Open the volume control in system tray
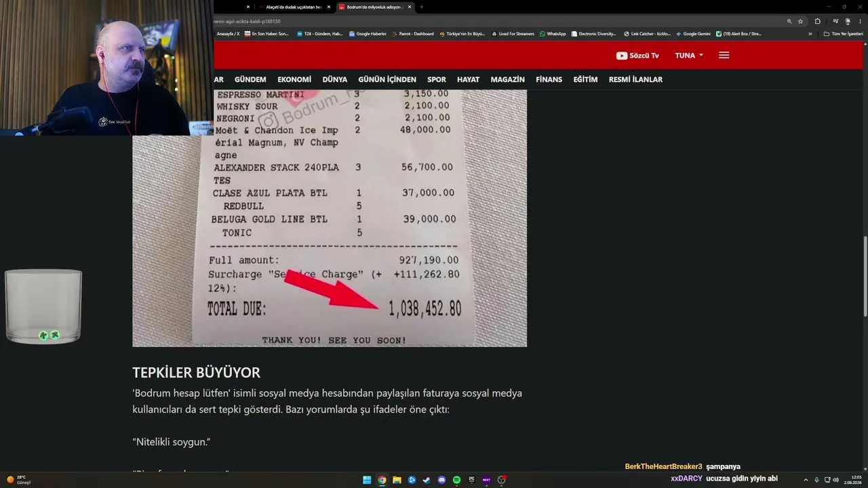 point(835,480)
